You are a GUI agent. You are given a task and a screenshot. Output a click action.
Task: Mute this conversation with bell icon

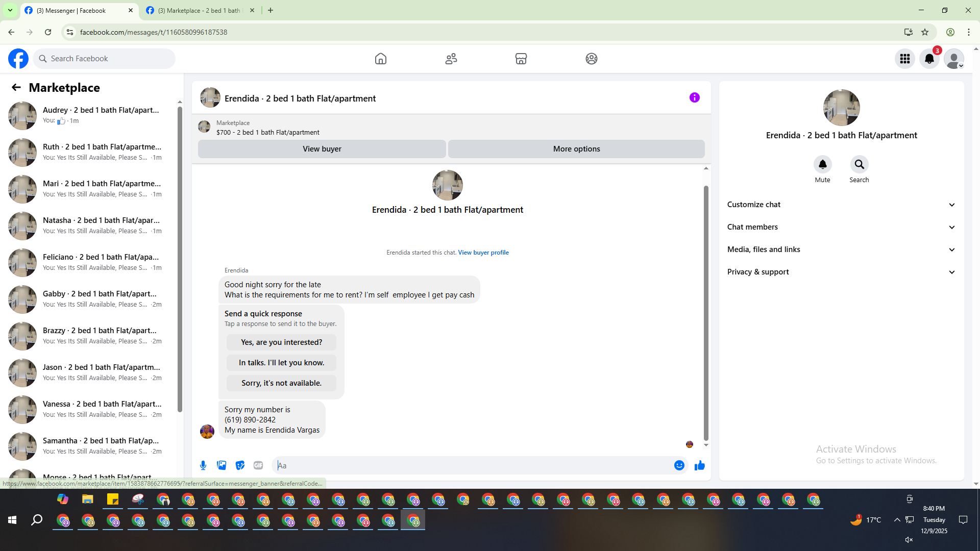tap(822, 164)
